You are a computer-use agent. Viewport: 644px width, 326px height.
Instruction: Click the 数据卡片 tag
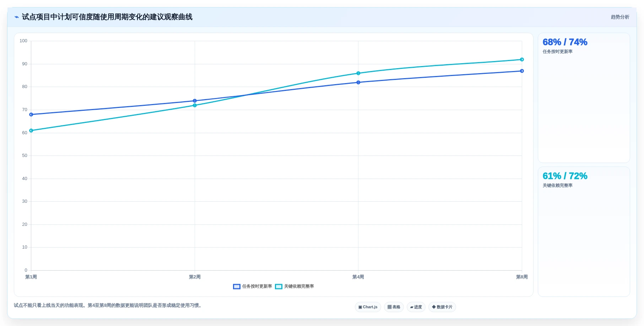point(442,307)
